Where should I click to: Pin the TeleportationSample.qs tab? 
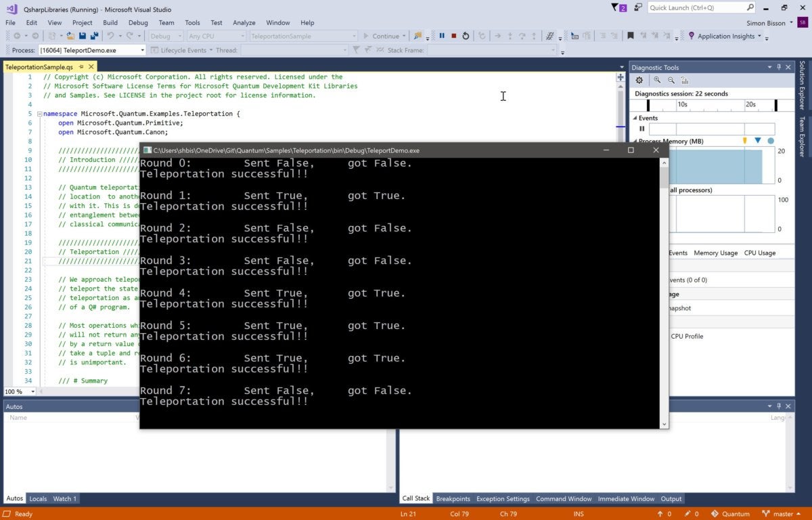pos(81,67)
